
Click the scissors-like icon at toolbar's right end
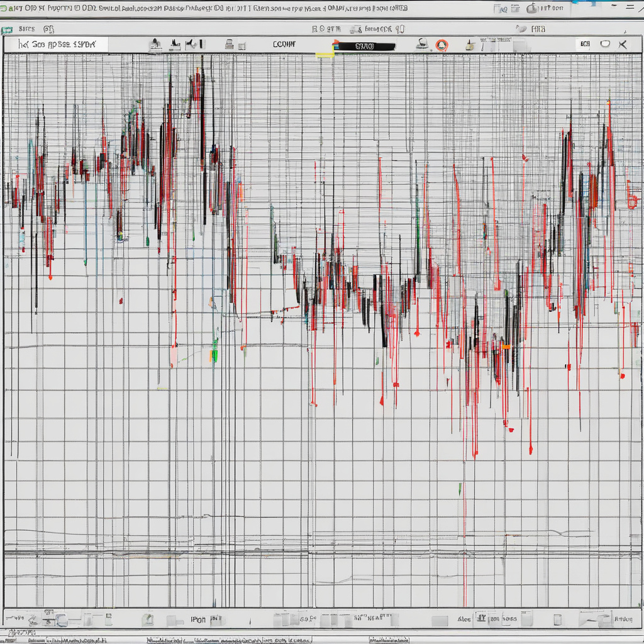[623, 44]
